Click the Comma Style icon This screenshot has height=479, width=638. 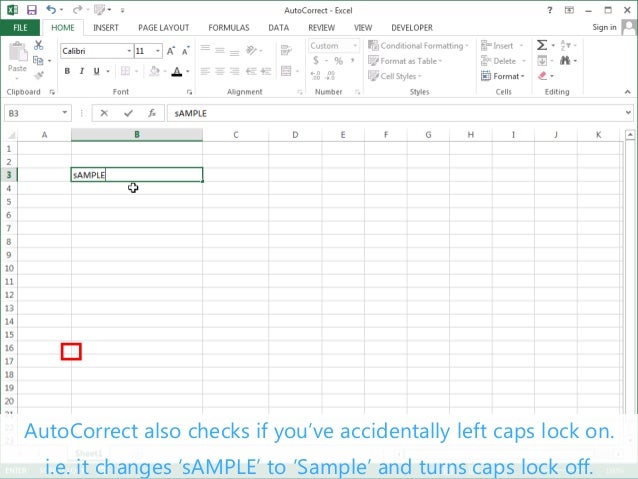[352, 61]
